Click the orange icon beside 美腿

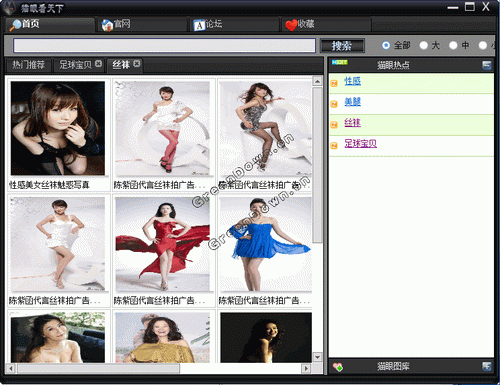point(334,104)
